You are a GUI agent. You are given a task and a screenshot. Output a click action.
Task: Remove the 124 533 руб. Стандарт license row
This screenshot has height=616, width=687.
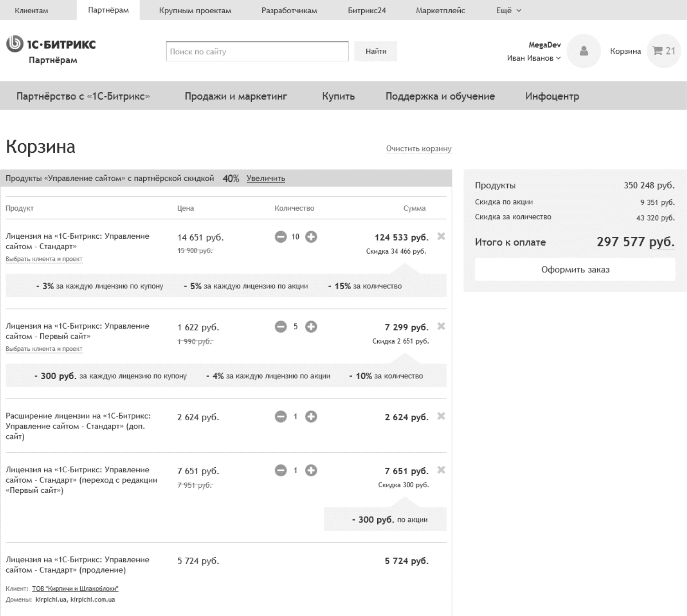pos(441,236)
